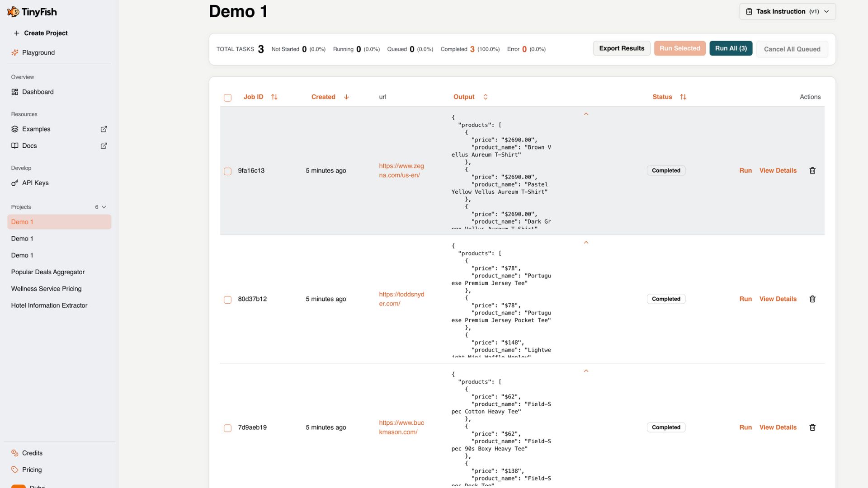
Task: Collapse output of the zegna job
Action: [586, 114]
